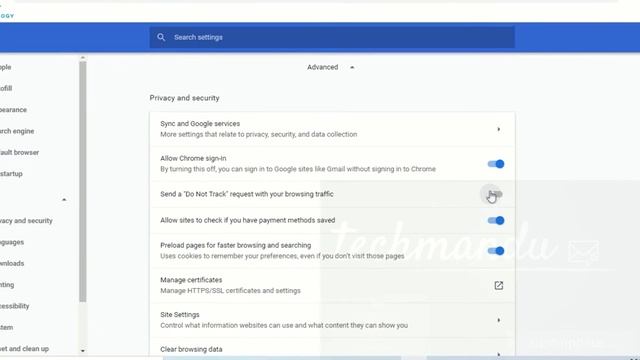The width and height of the screenshot is (640, 360).
Task: Click sidebar scrollbar up arrow
Action: point(83,58)
